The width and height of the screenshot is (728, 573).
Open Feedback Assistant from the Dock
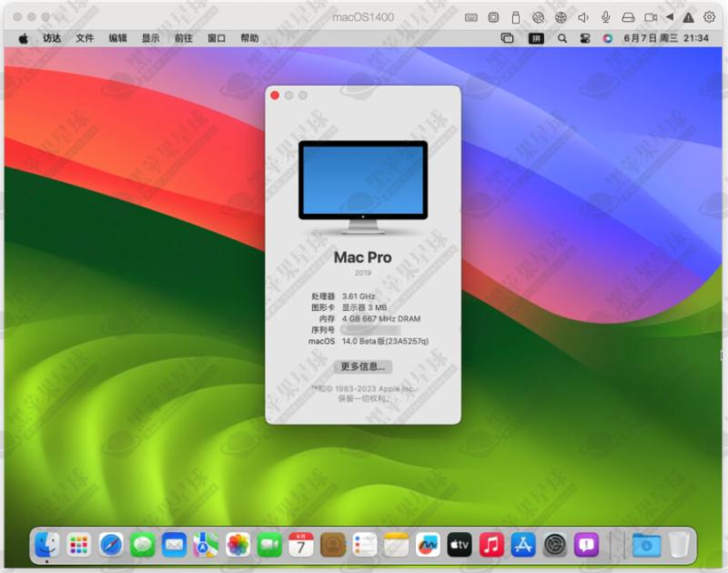[586, 545]
